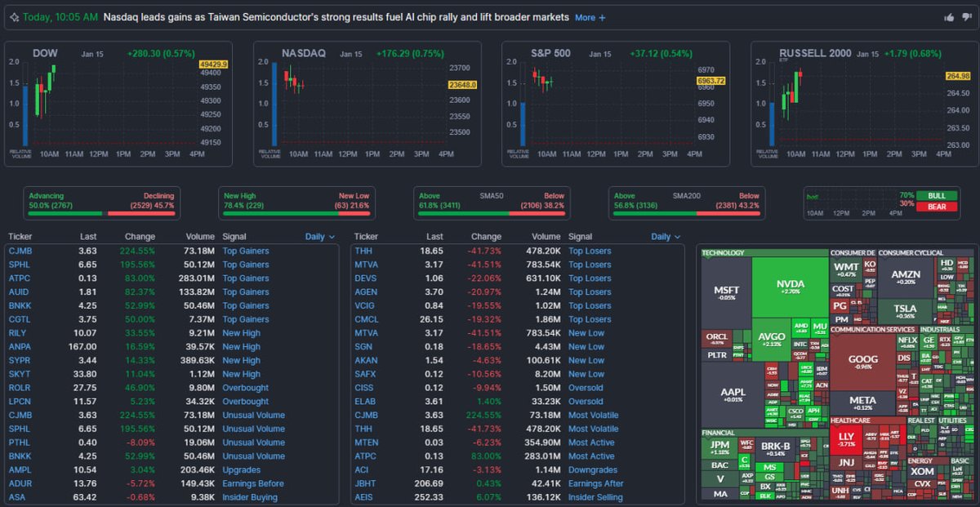Image resolution: width=980 pixels, height=507 pixels.
Task: Open the AGEN ticker link
Action: point(366,292)
